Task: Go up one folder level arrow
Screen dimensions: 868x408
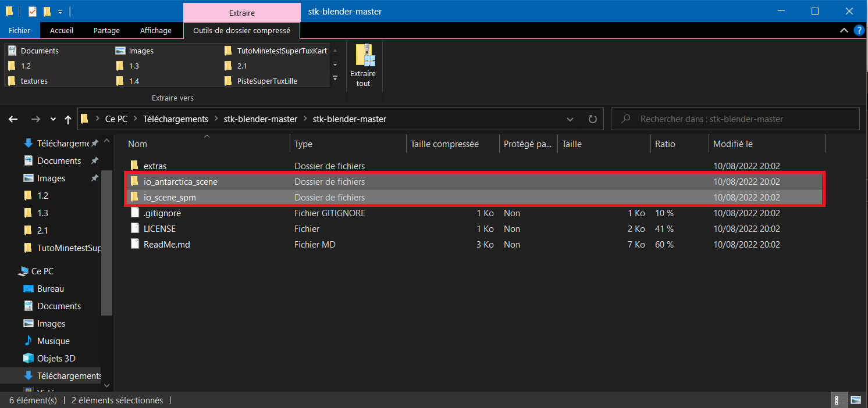Action: (68, 119)
